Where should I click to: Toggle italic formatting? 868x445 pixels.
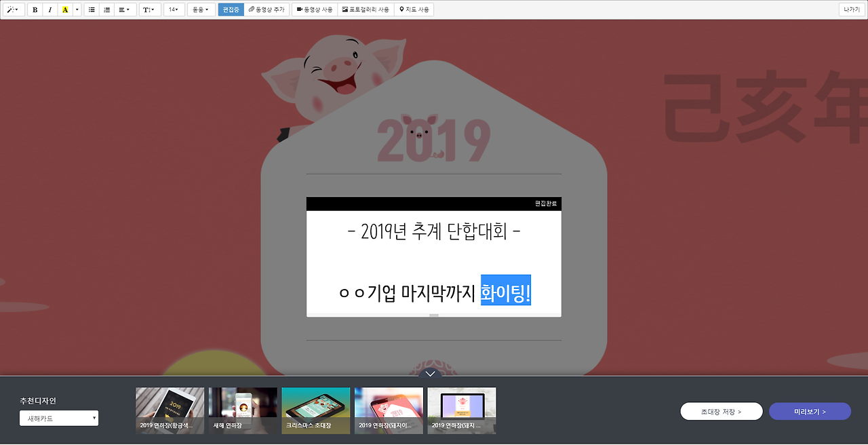pos(50,9)
